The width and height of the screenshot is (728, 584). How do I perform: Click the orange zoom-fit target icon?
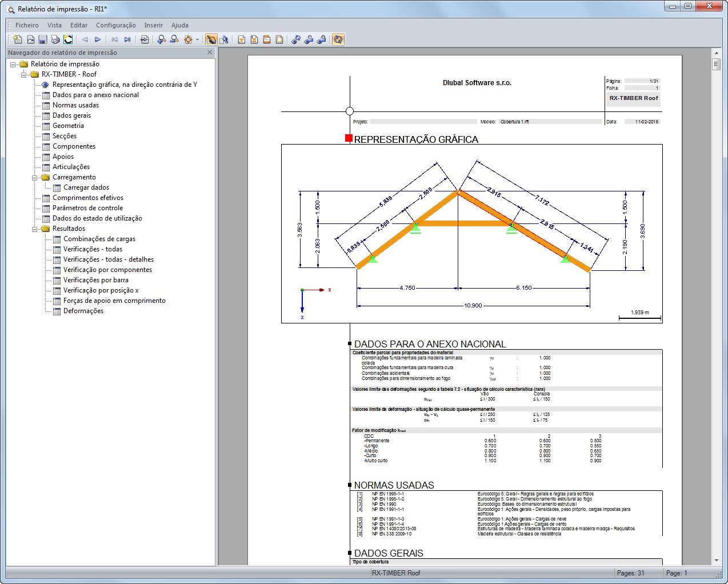(188, 39)
